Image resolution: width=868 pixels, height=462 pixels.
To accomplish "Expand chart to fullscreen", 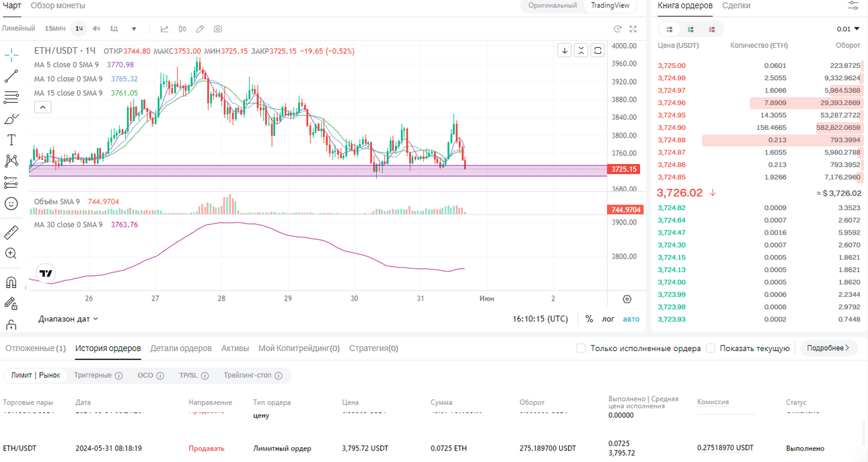I will [633, 29].
